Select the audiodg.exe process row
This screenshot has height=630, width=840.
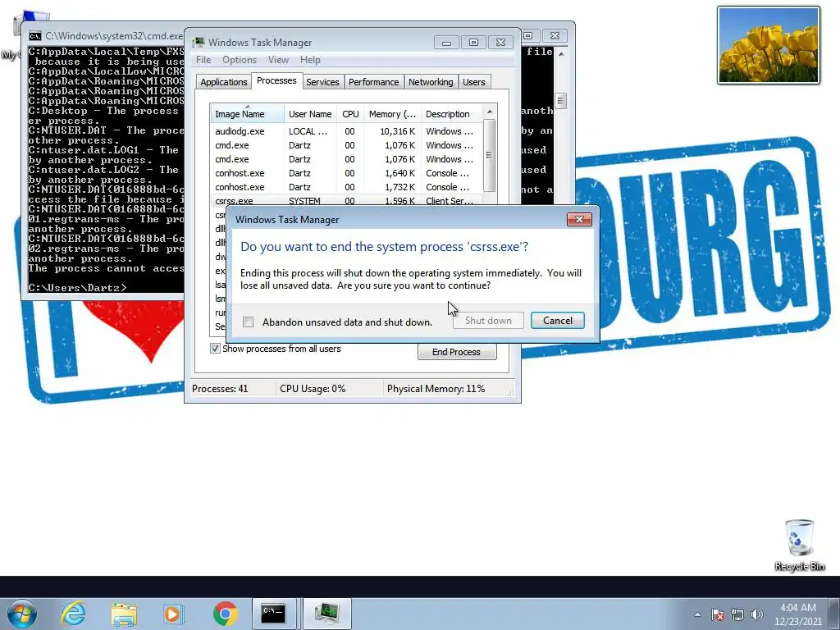pos(346,131)
